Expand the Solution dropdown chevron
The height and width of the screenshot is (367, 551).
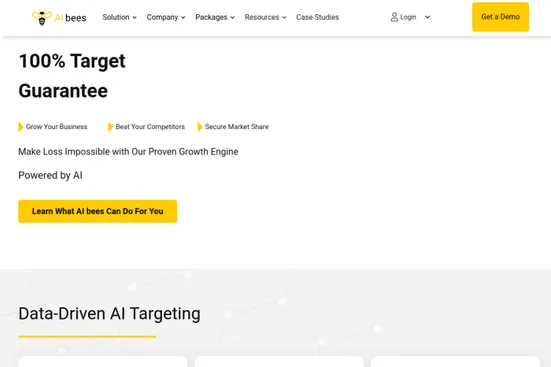pyautogui.click(x=135, y=17)
